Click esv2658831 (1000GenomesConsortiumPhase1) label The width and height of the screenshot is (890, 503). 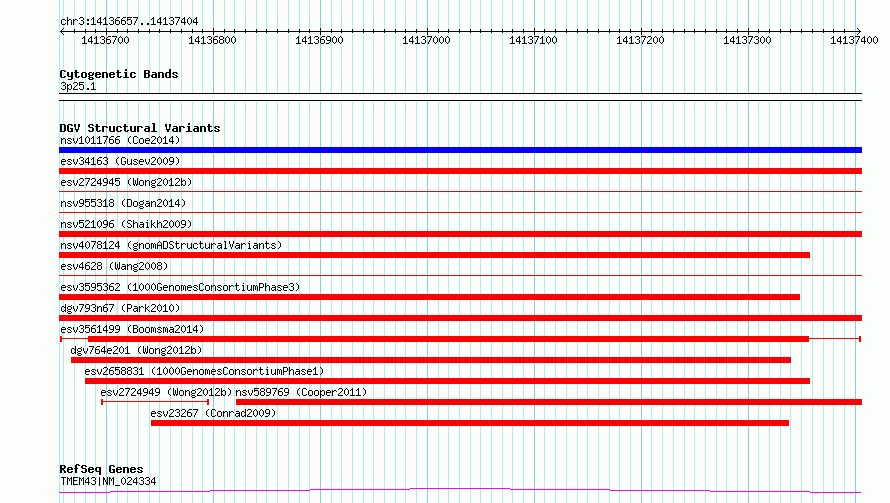tap(204, 371)
